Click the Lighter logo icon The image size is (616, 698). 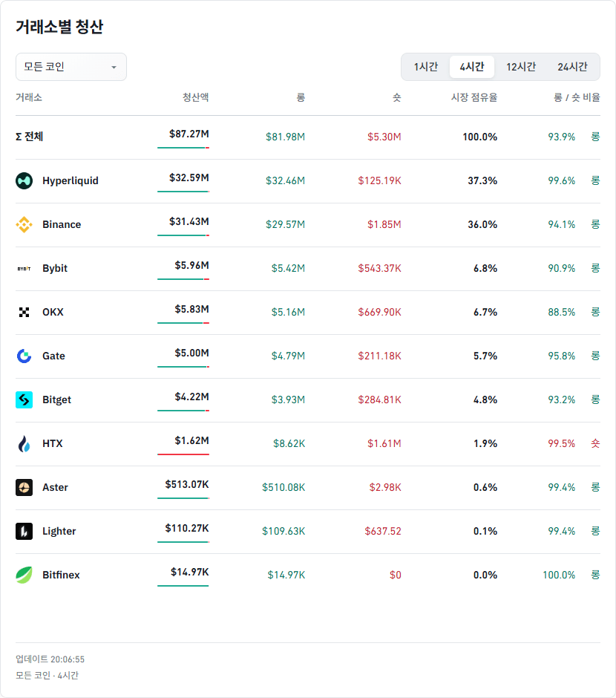pos(24,531)
